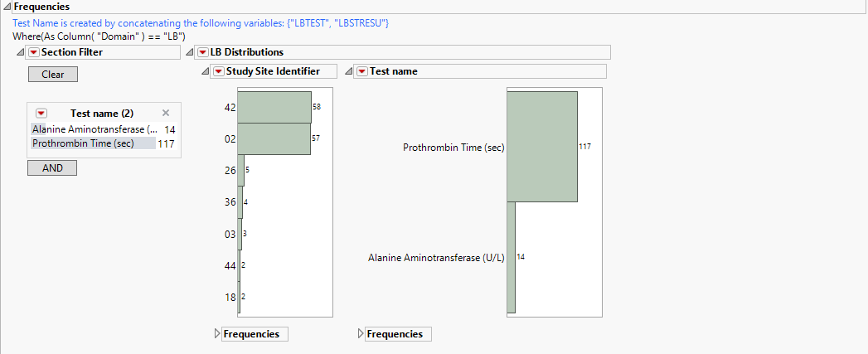
Task: Expand Frequencies under Test name chart
Action: tap(361, 334)
